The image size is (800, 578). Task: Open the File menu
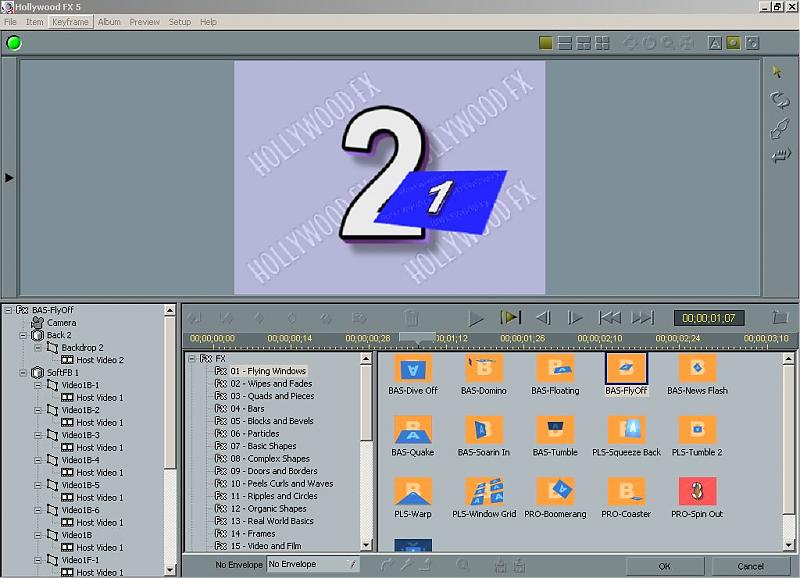10,22
